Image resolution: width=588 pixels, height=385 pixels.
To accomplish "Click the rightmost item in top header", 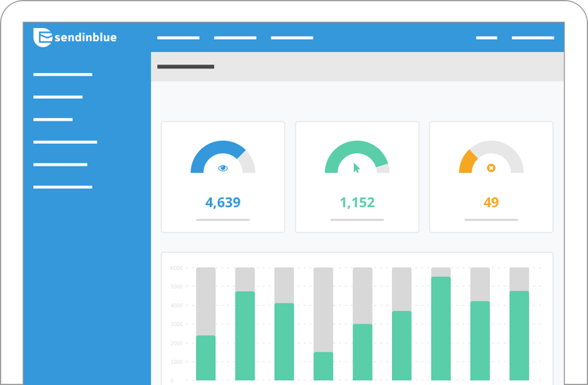I will click(533, 38).
